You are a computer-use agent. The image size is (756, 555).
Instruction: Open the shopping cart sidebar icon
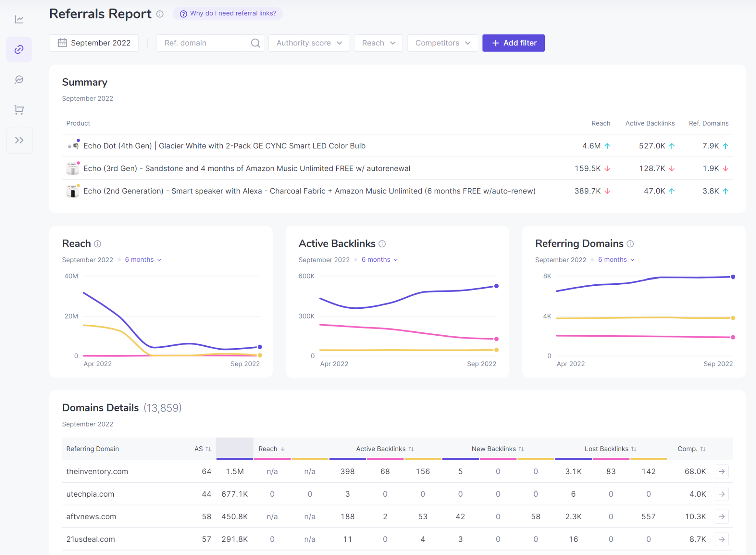(19, 110)
